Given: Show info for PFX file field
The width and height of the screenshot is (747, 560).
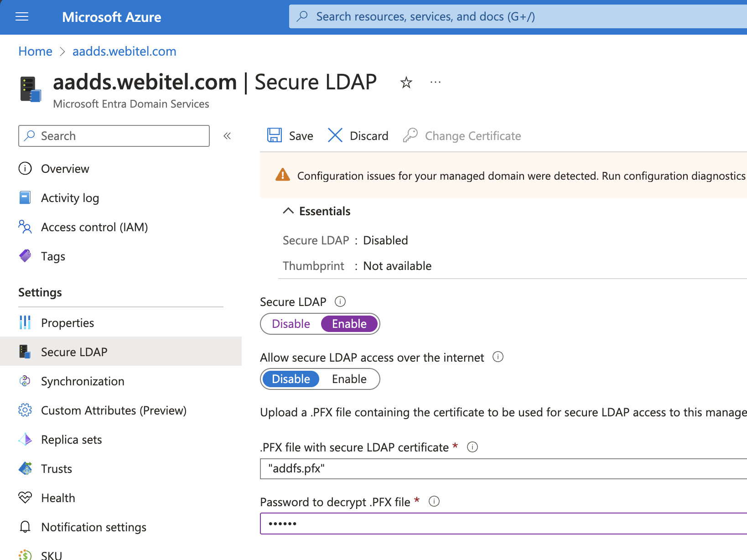Looking at the screenshot, I should pos(472,447).
